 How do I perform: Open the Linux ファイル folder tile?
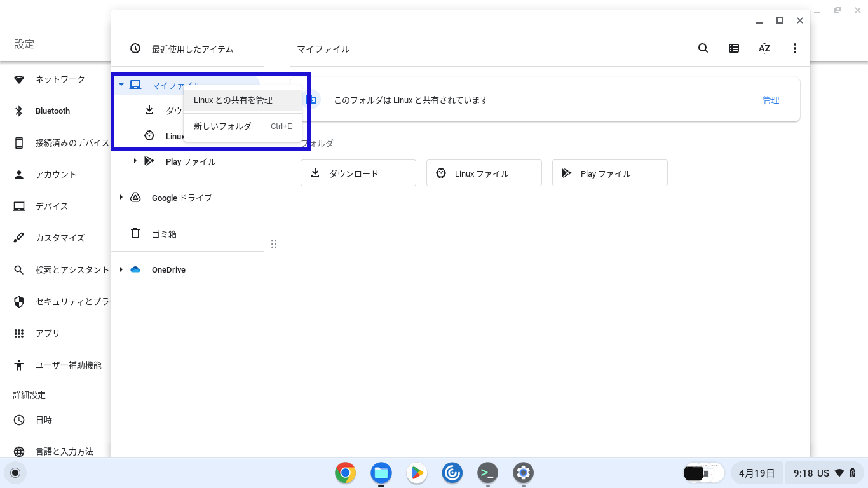click(484, 173)
